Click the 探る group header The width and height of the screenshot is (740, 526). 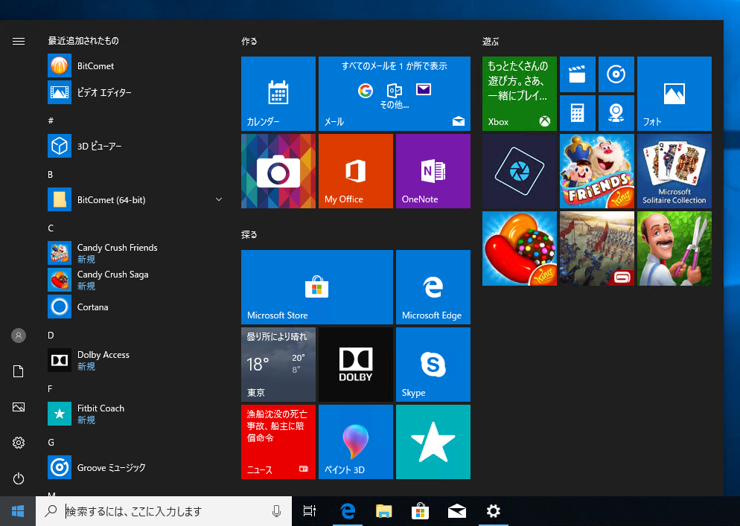click(x=249, y=234)
